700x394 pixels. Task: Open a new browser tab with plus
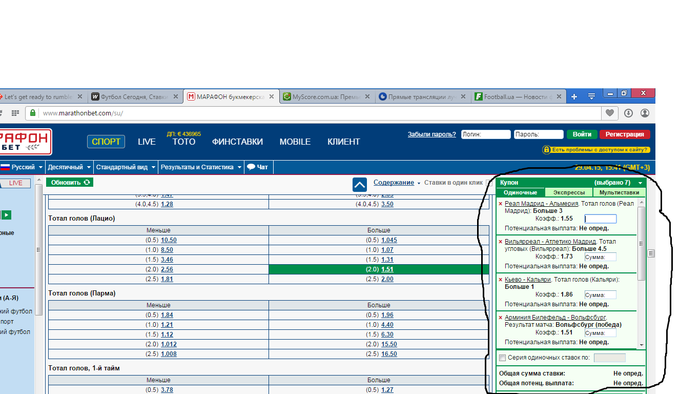(574, 96)
